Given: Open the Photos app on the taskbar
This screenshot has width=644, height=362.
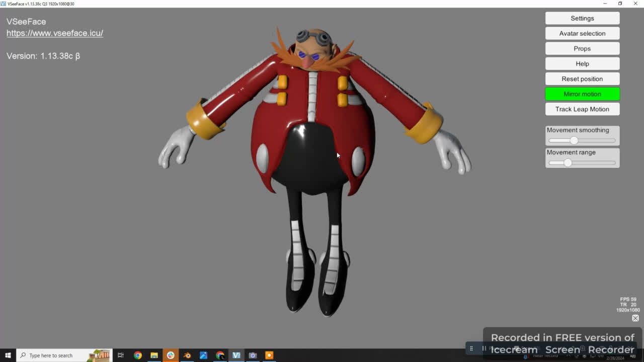Looking at the screenshot, I should [203, 355].
